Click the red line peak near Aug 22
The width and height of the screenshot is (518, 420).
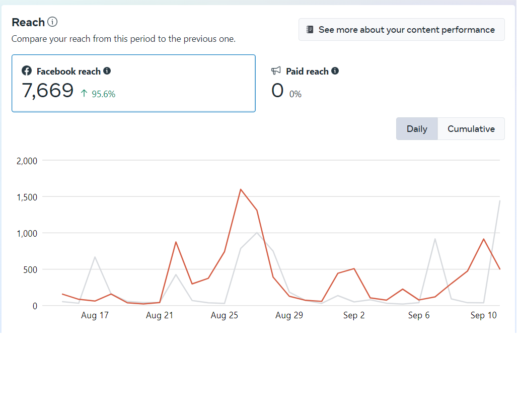[x=176, y=242]
